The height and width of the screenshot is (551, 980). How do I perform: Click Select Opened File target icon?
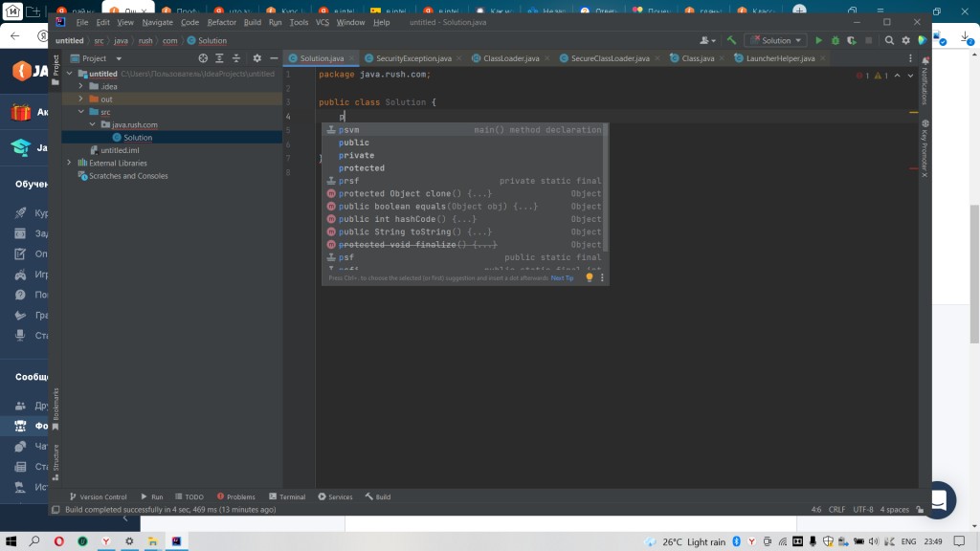203,58
